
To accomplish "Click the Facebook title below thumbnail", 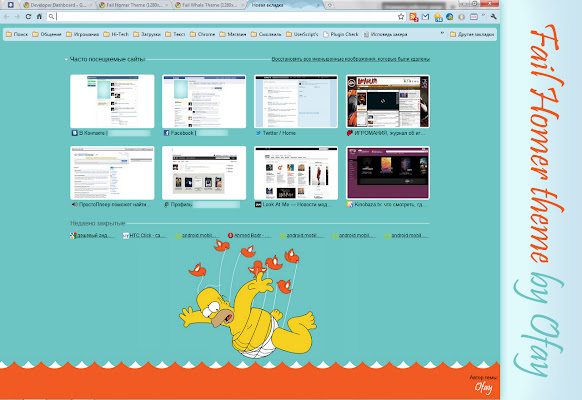I will click(x=183, y=133).
